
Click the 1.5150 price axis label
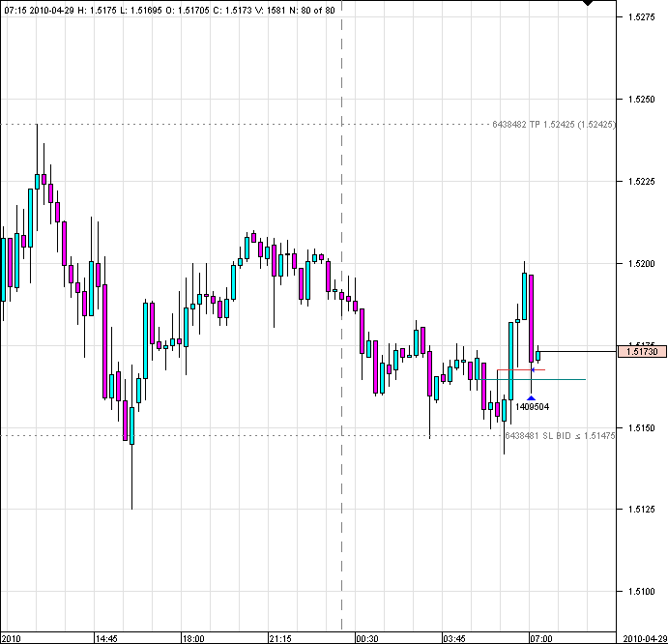click(x=642, y=428)
